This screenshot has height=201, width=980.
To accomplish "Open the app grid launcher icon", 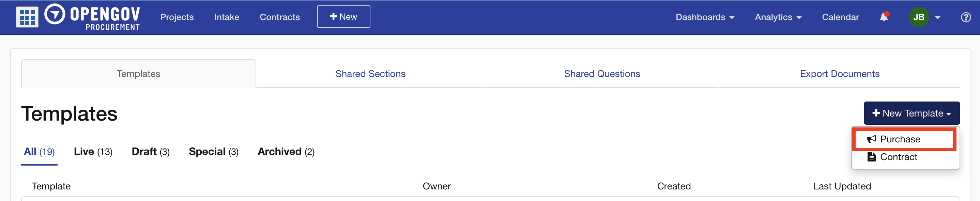I will click(x=27, y=17).
